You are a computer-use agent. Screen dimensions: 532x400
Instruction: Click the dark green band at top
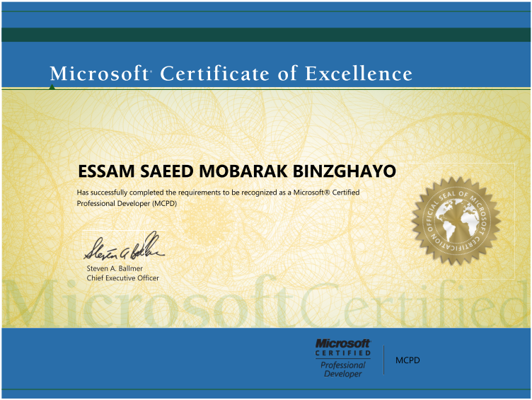266,35
